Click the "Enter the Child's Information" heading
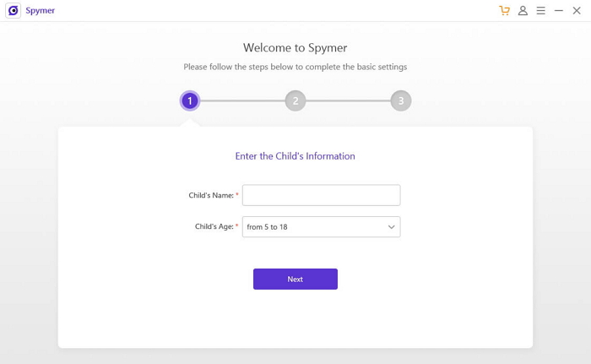The width and height of the screenshot is (591, 364). pyautogui.click(x=295, y=156)
